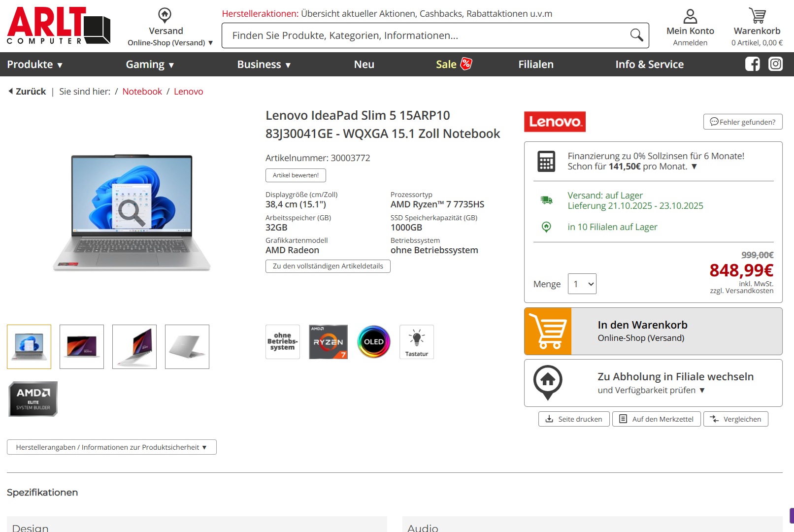Expand the Gaming menu
Viewport: 794px width, 532px height.
coord(150,65)
